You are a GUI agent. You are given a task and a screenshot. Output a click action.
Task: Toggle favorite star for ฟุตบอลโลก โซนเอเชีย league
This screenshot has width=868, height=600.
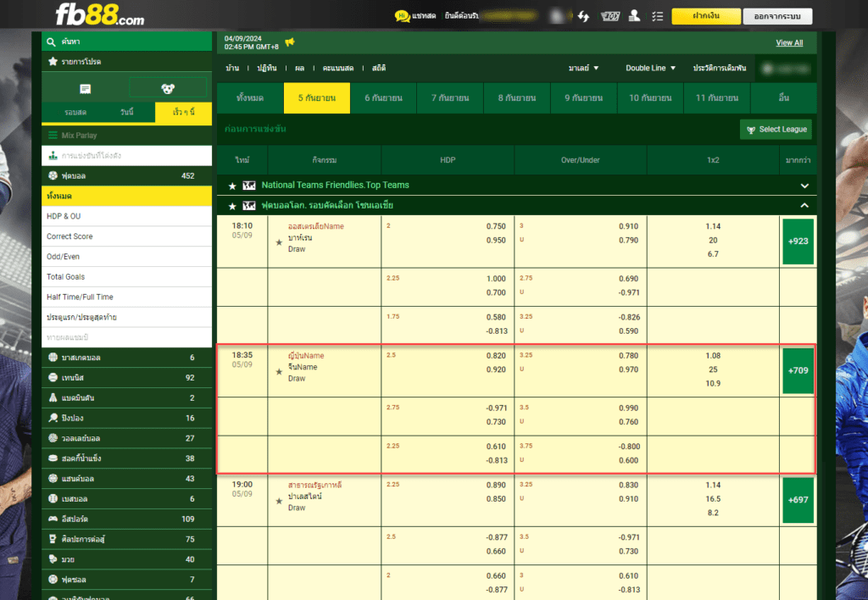pyautogui.click(x=232, y=206)
